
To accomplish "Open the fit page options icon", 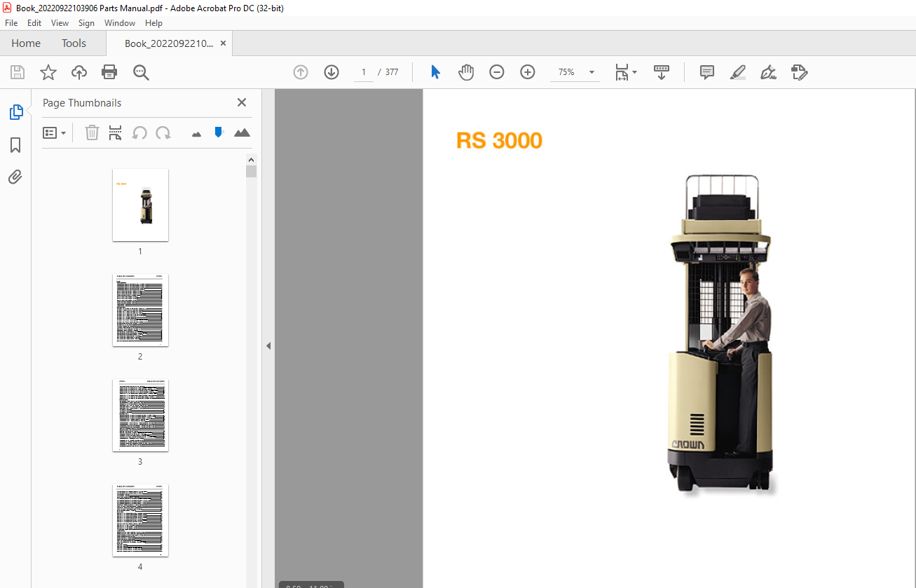I will tap(626, 72).
